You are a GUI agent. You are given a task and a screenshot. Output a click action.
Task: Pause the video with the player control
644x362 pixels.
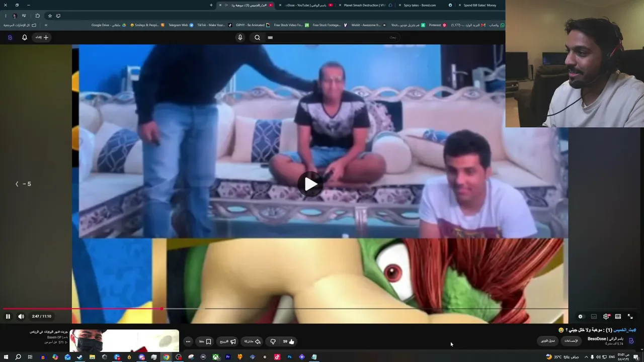(8, 316)
